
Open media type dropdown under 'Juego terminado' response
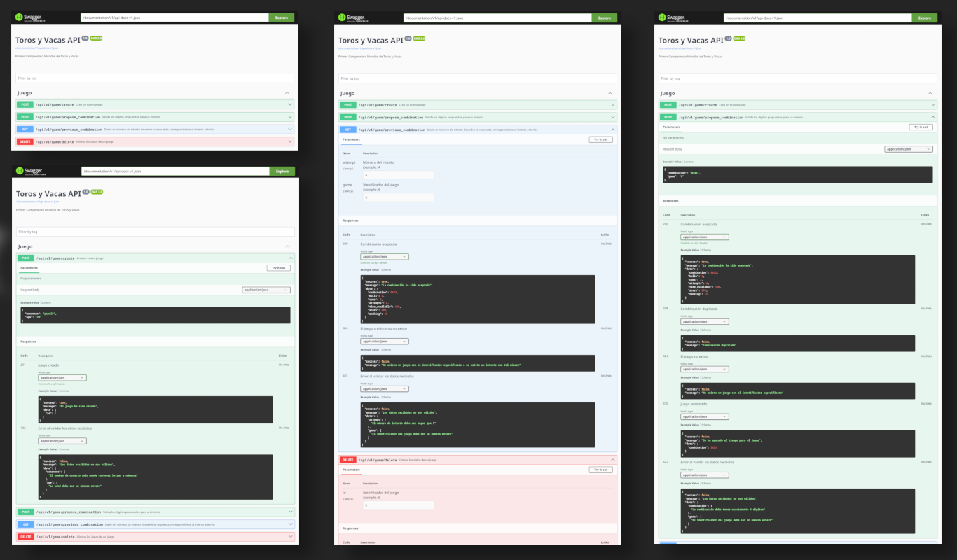(x=705, y=416)
